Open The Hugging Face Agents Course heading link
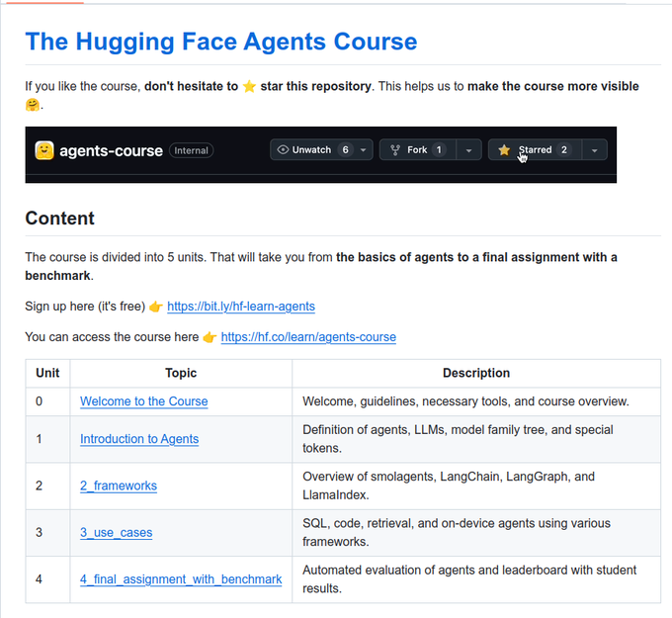 [221, 42]
